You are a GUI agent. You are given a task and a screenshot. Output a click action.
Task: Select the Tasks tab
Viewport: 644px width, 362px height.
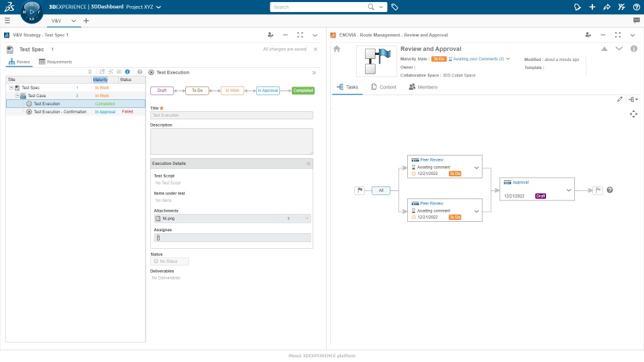coord(347,87)
